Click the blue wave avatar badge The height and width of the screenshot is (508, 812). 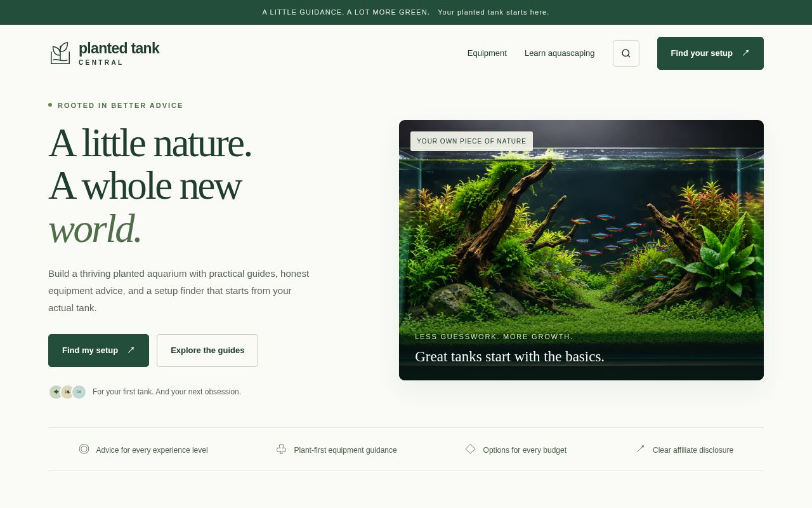(x=79, y=392)
